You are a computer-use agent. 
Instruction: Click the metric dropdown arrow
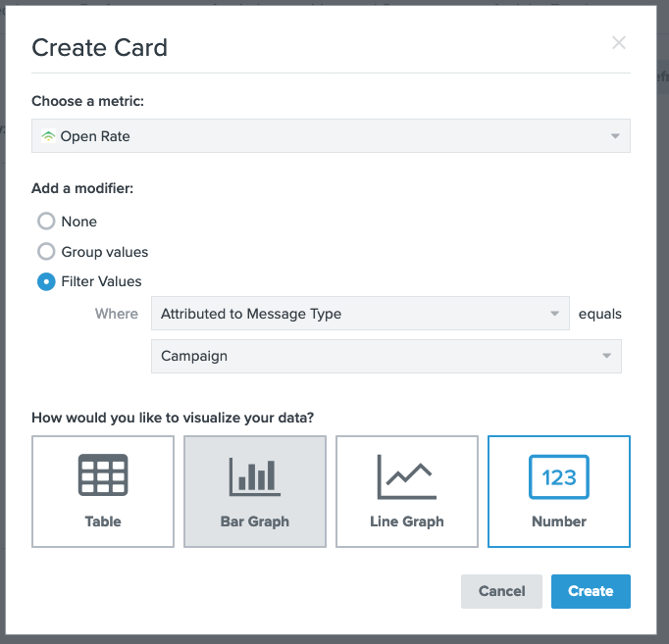coord(615,136)
